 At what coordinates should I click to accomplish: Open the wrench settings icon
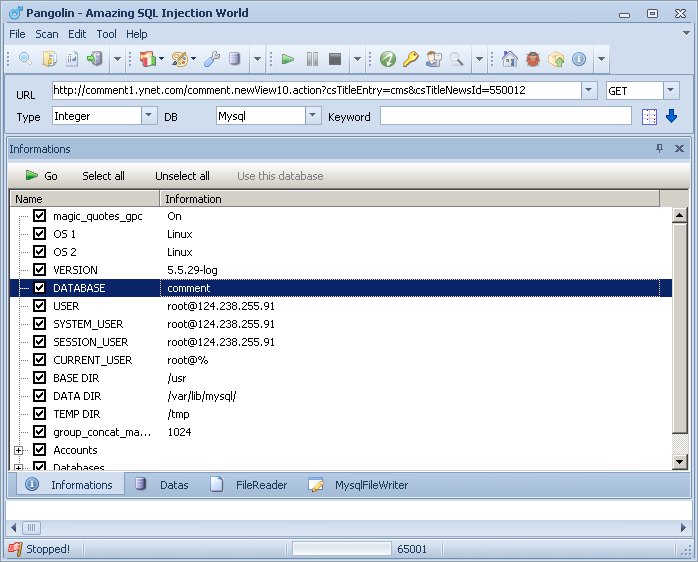212,59
